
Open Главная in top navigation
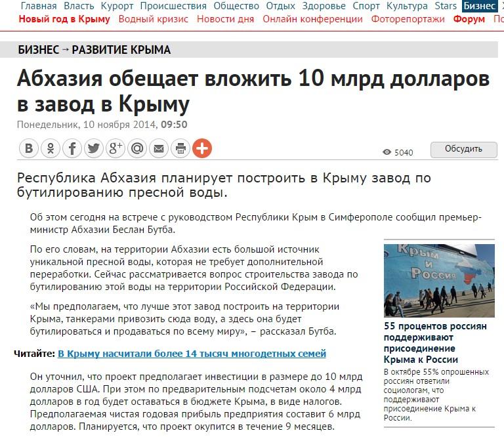(39, 6)
